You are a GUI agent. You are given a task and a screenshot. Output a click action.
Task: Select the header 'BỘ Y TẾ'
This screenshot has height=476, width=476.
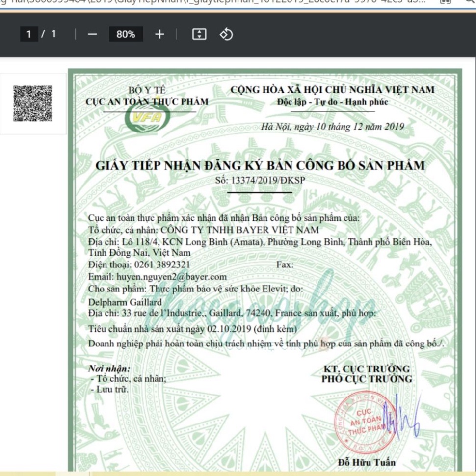coord(147,90)
